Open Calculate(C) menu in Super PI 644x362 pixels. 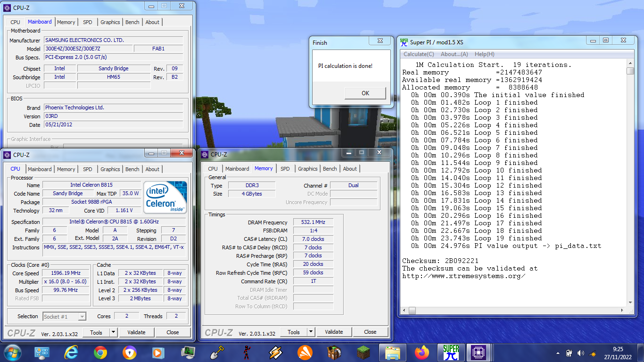coord(419,54)
